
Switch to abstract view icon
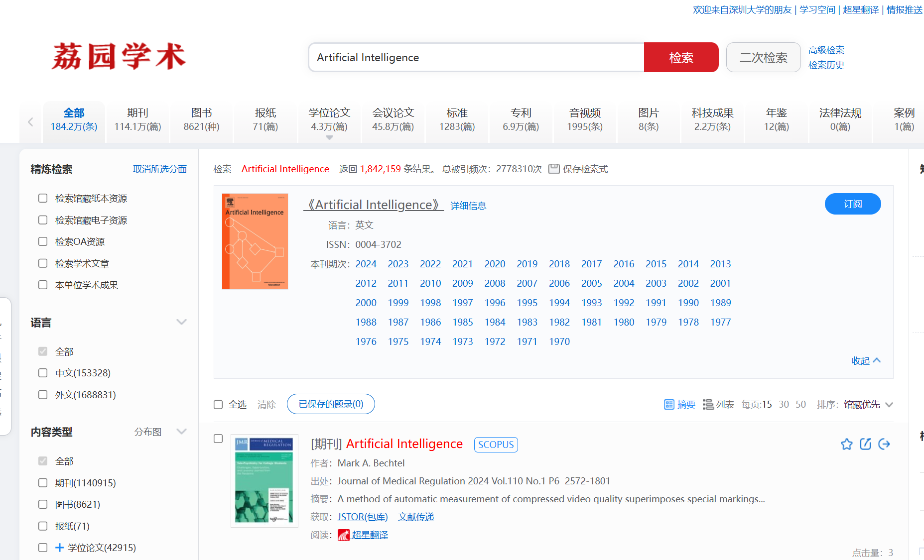coord(669,404)
